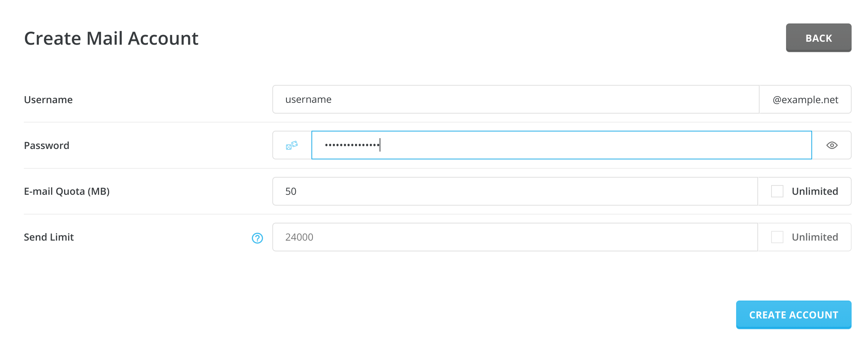
Task: Tick the Unlimited checkbox for E-mail Quota
Action: (x=777, y=191)
